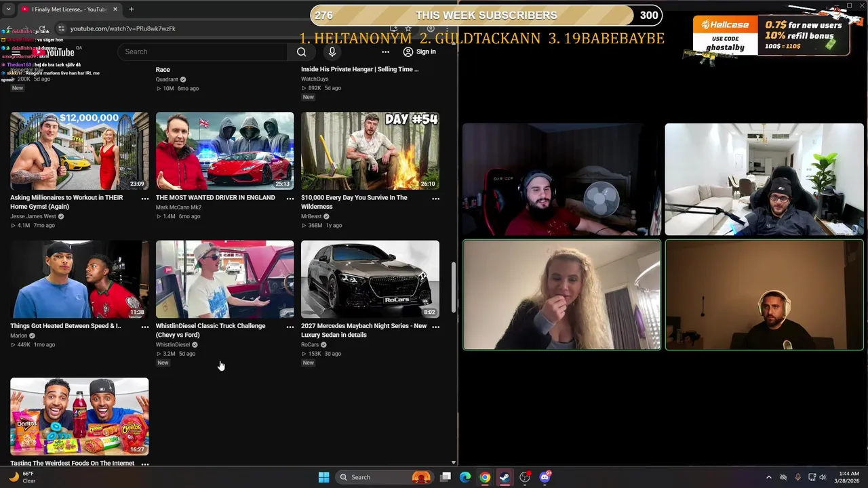The image size is (868, 488).
Task: Go to MrBeast channel name
Action: 311,216
